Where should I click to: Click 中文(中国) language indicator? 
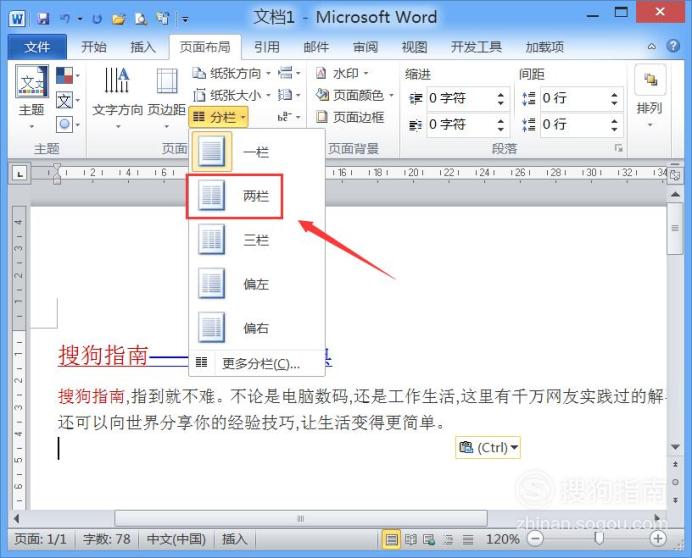click(177, 539)
